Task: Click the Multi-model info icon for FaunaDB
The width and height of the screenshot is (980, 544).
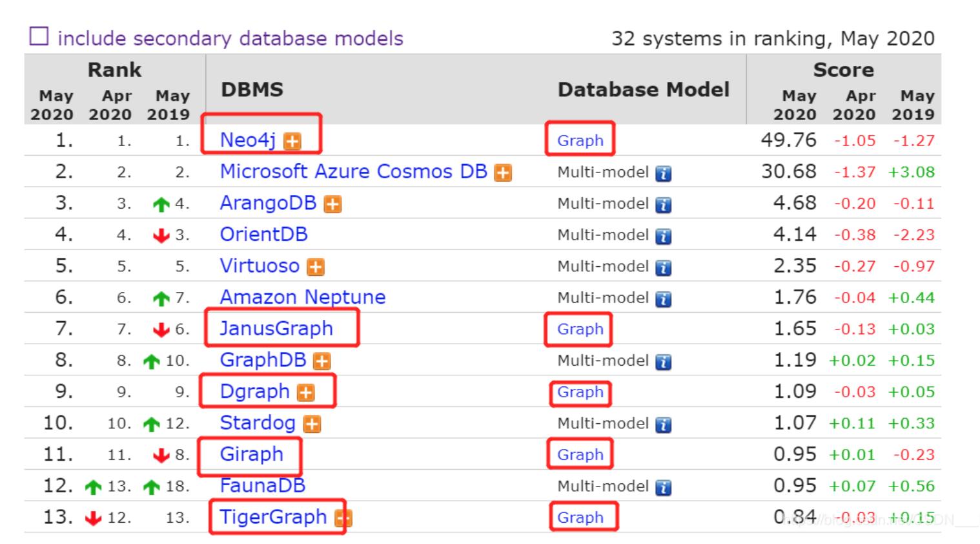Action: click(x=663, y=488)
